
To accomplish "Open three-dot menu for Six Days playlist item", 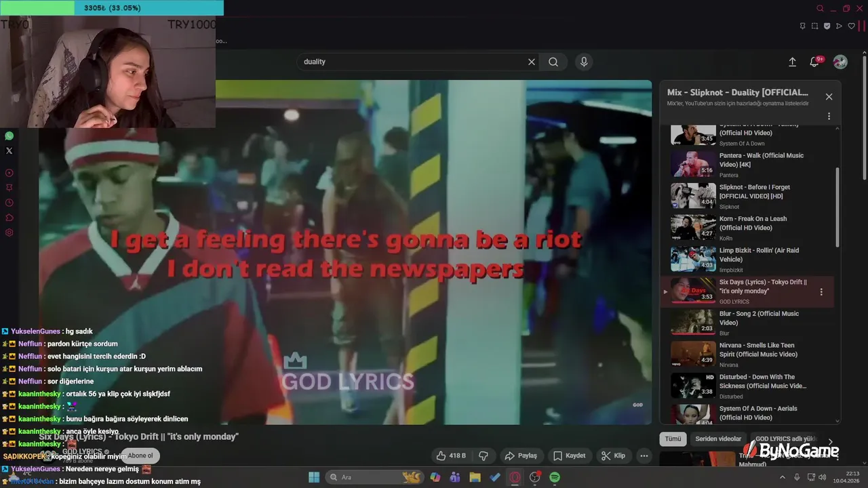I will pos(821,292).
